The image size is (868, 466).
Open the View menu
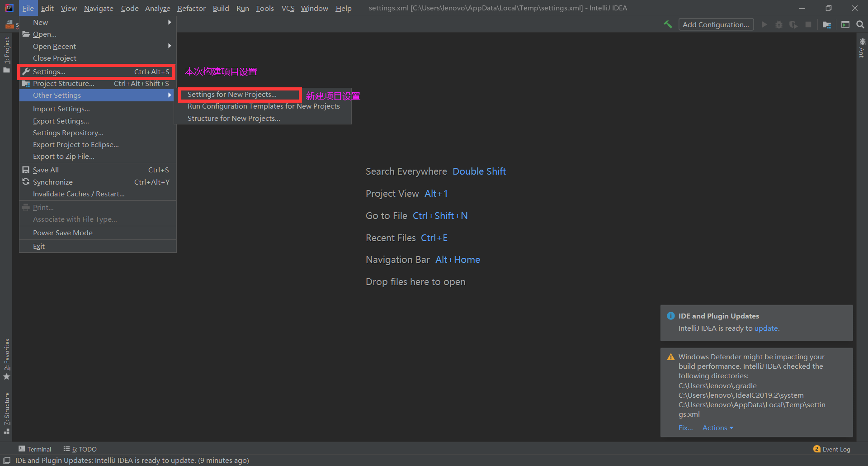pyautogui.click(x=69, y=8)
